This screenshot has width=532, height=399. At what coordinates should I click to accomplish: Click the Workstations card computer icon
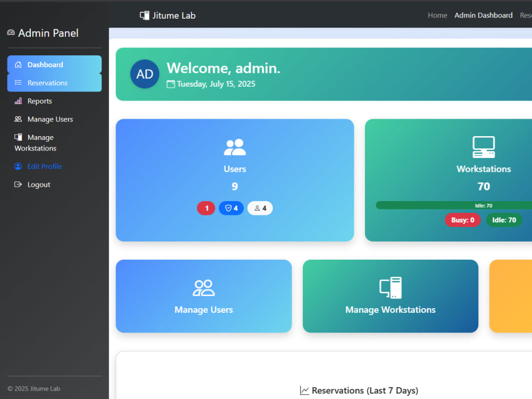484,147
